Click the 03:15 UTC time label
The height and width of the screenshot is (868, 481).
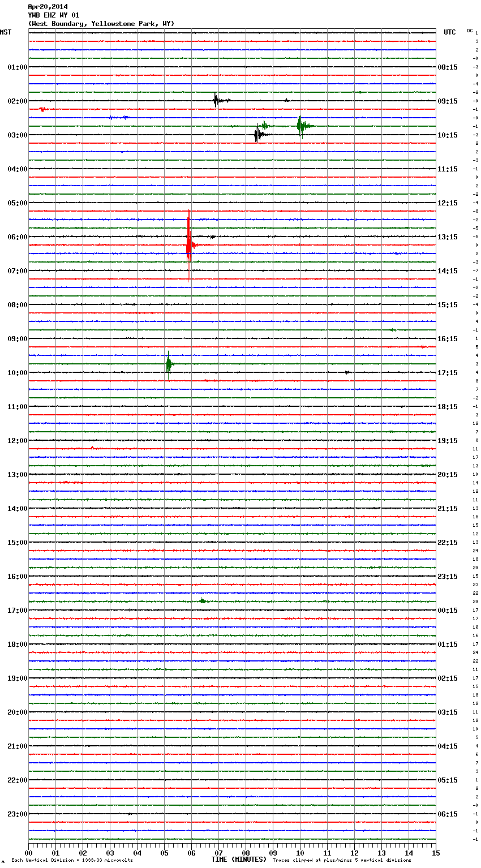click(x=448, y=712)
